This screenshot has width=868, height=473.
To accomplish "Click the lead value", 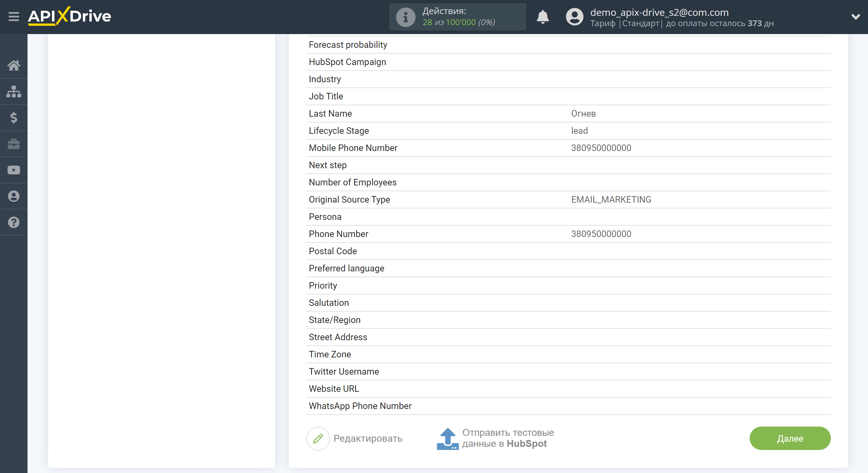I will pos(579,131).
